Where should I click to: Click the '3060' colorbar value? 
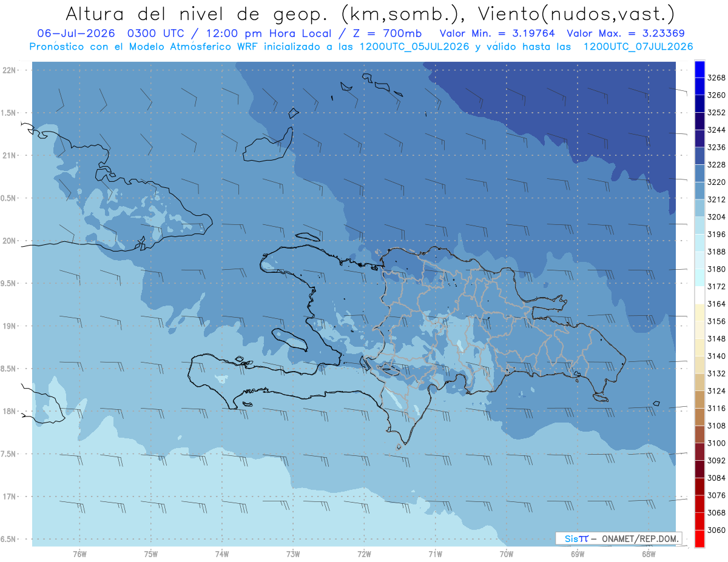[716, 530]
